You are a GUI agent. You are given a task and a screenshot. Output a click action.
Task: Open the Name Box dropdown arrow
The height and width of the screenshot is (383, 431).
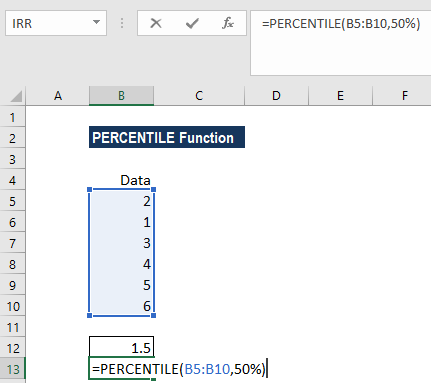(96, 23)
